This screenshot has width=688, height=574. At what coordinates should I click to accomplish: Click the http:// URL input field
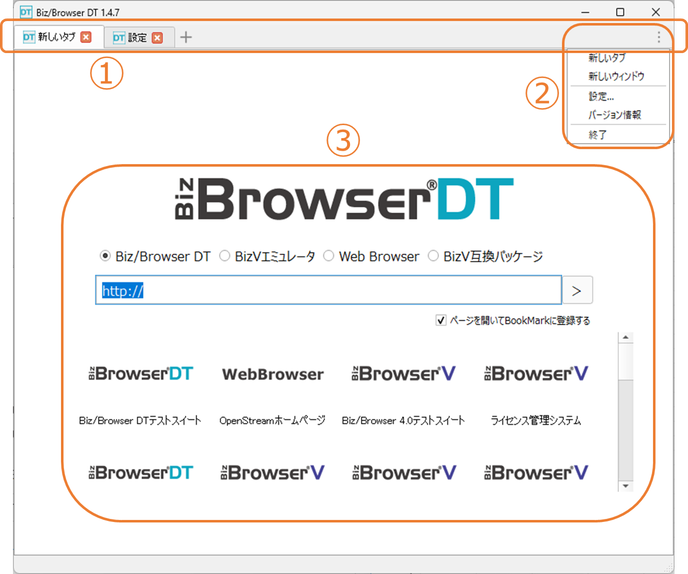[328, 290]
